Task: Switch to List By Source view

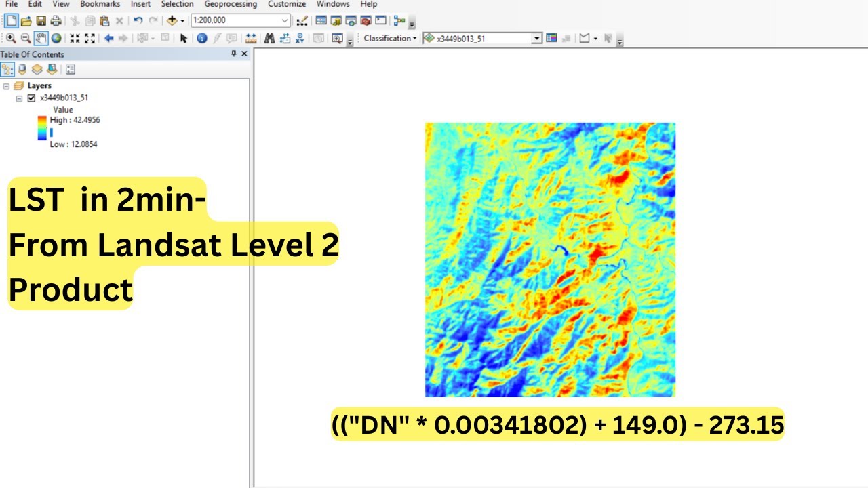Action: tap(22, 69)
